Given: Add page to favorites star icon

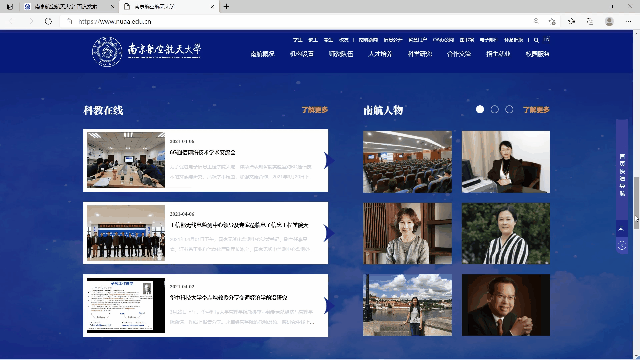Looking at the screenshot, I should (x=552, y=21).
